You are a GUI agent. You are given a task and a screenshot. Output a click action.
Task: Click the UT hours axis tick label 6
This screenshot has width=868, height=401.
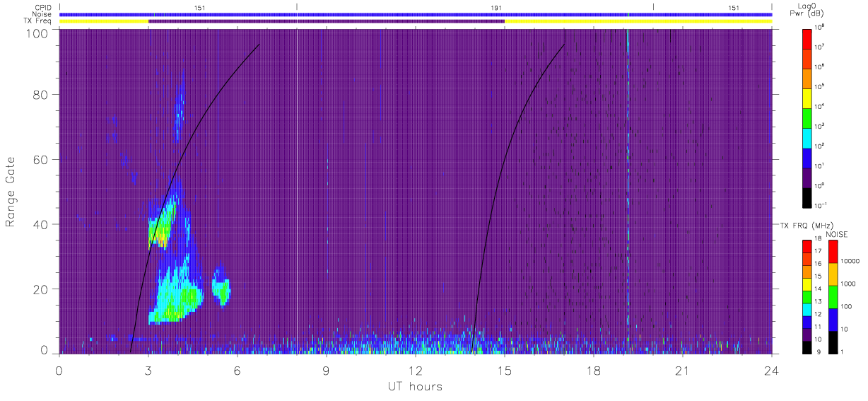pos(237,371)
